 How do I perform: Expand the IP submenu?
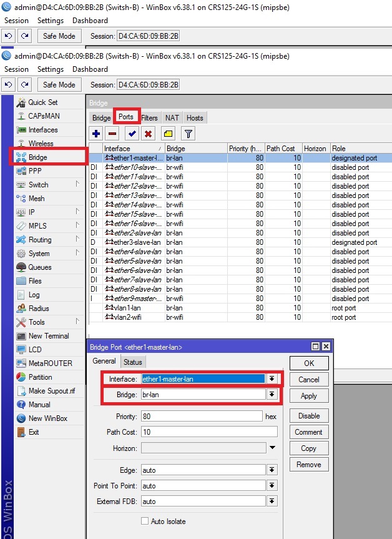77,211
